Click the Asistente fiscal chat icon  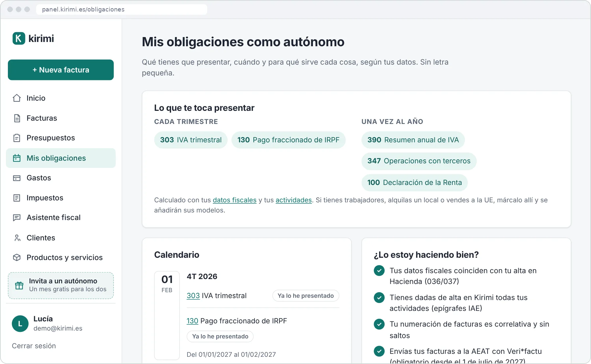17,218
